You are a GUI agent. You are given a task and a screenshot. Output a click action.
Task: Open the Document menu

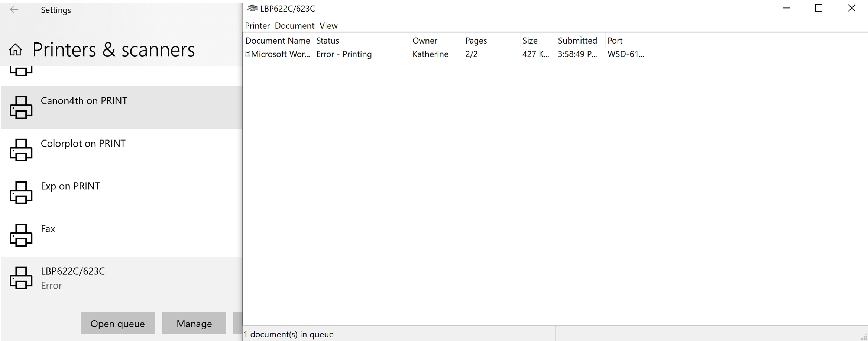point(294,26)
